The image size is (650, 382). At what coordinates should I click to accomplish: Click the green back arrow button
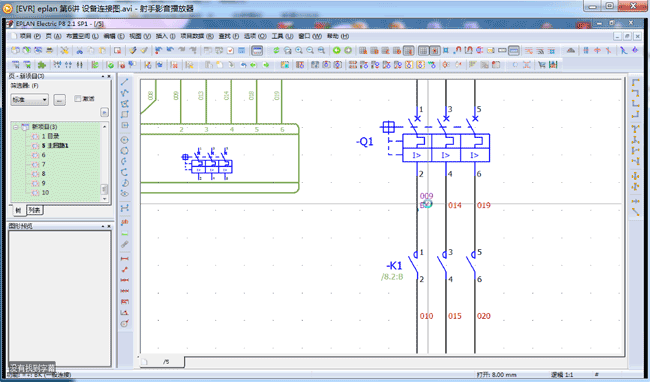coord(337,51)
